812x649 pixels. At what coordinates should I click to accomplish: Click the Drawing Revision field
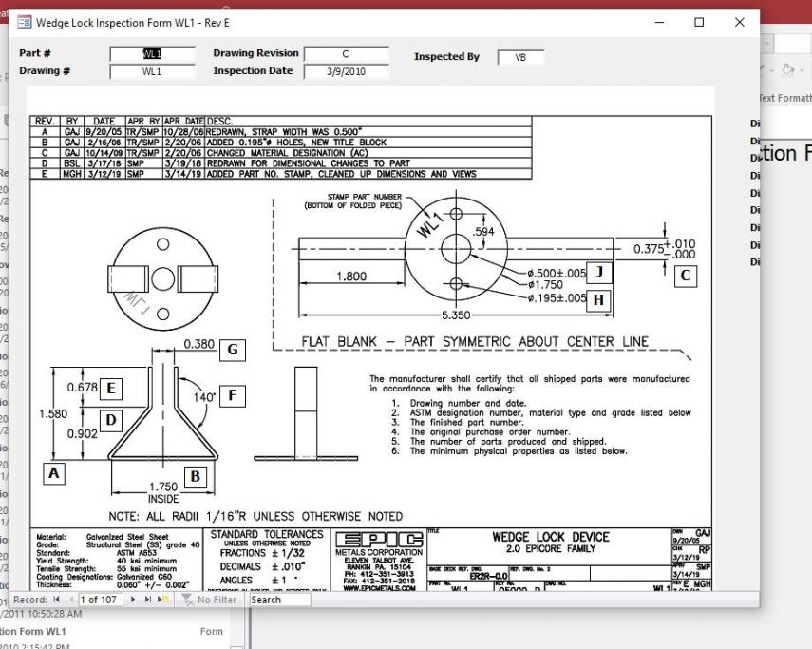pyautogui.click(x=347, y=55)
